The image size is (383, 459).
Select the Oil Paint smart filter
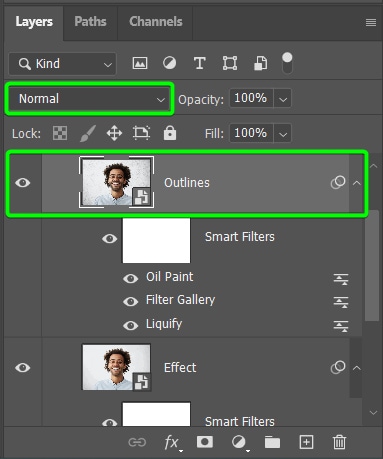[169, 277]
